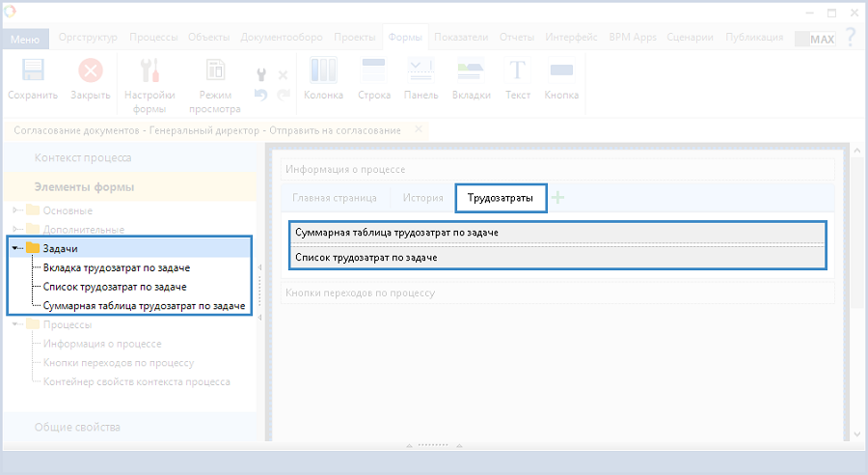Insert a Строка (Row) element
The width and height of the screenshot is (868, 475).
tap(373, 71)
